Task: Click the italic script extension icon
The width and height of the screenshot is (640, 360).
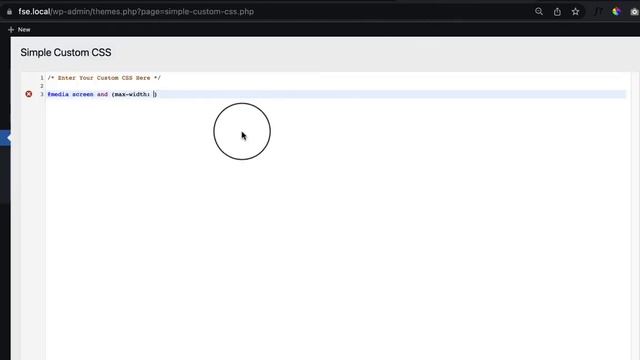Action: click(x=598, y=12)
